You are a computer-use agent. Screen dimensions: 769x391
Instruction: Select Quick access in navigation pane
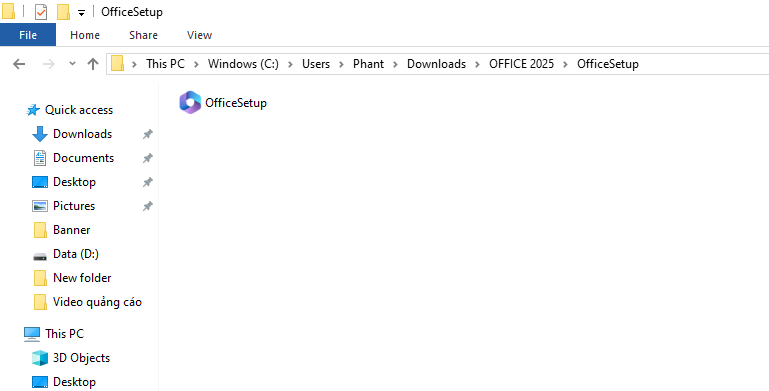pos(78,110)
